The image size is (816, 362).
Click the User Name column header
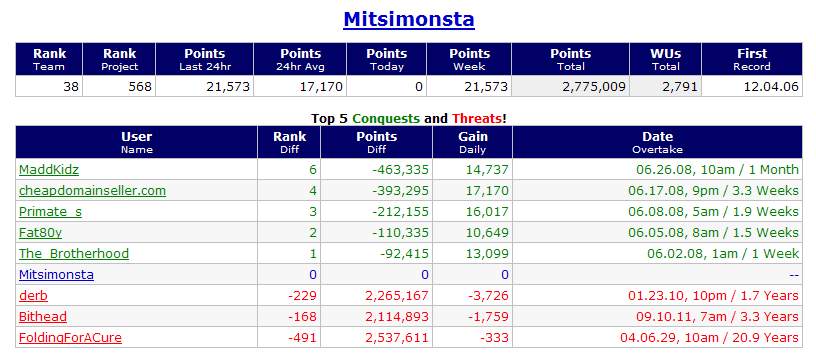(x=136, y=143)
